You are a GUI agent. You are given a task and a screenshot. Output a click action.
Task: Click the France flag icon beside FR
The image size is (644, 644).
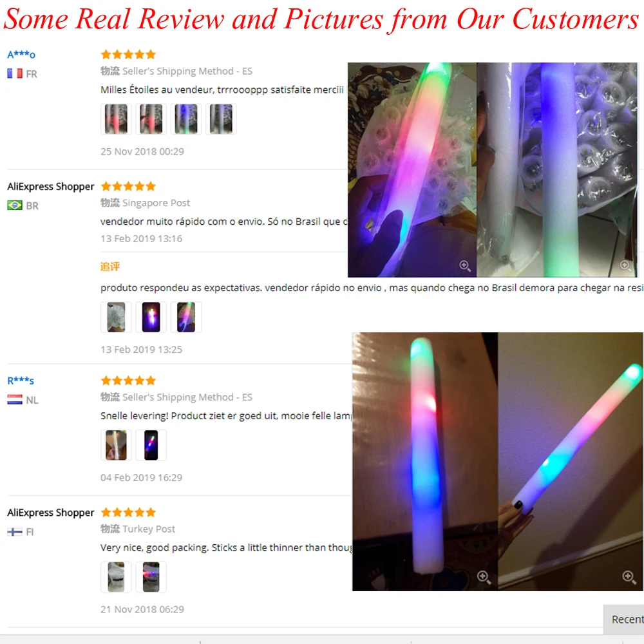15,74
